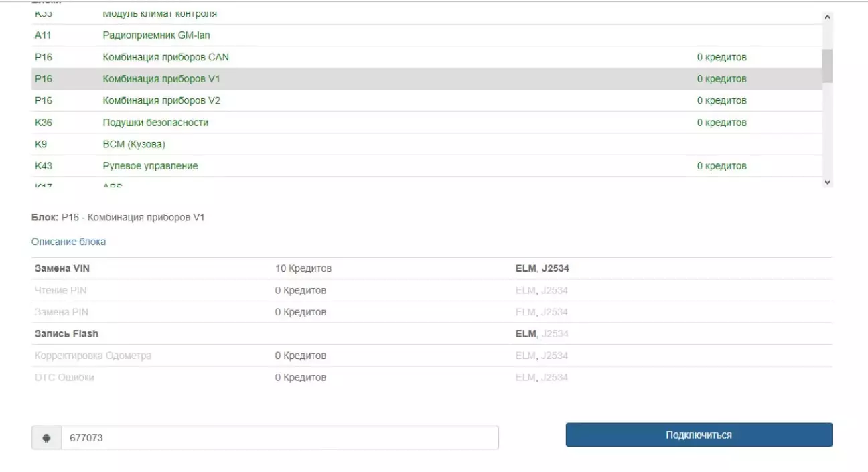Click the A11 block code

click(43, 35)
